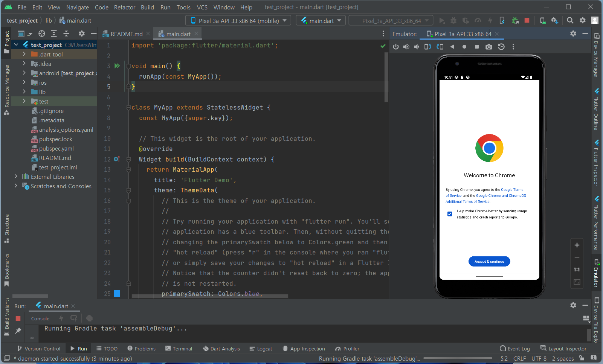Viewport: 603px width, 364px height.
Task: Zoom in emulator with plus button
Action: (x=577, y=245)
